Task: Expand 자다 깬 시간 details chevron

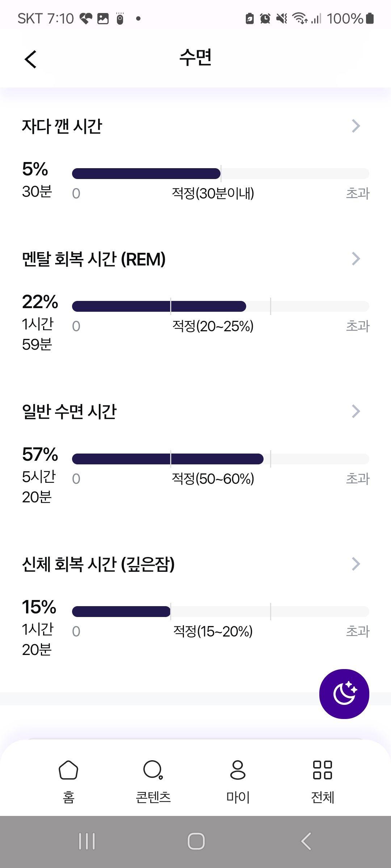Action: tap(356, 126)
